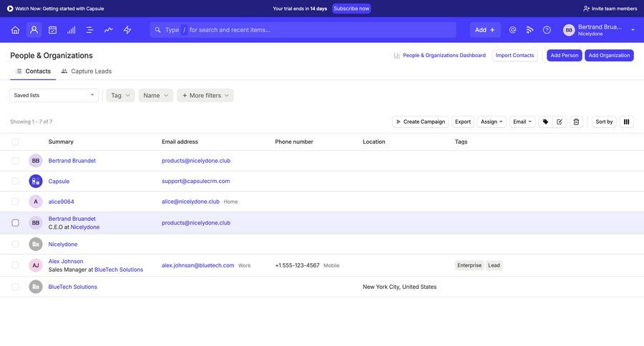The height and width of the screenshot is (346, 644).
Task: Click the search input field
Action: point(303,30)
